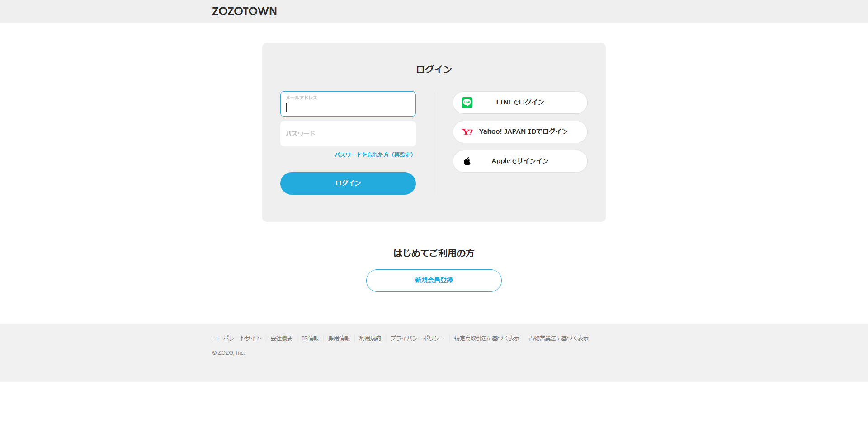
Task: Click the blue ログイン button
Action: (348, 183)
